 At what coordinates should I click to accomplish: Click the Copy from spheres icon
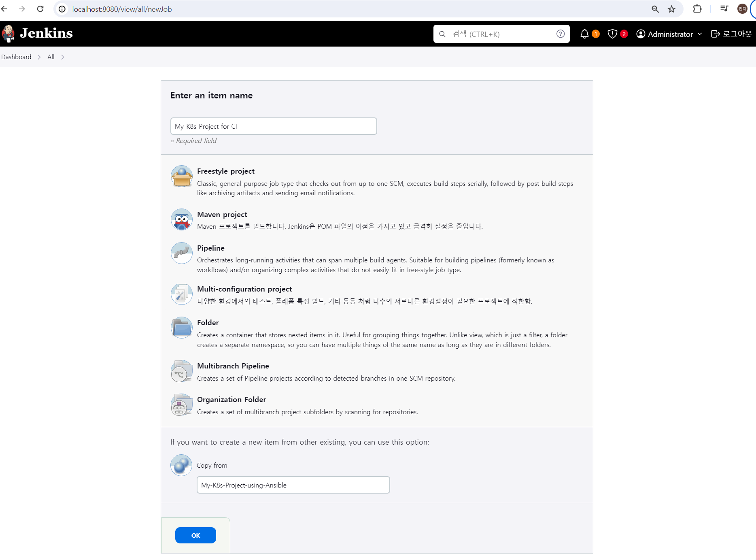[x=181, y=465]
